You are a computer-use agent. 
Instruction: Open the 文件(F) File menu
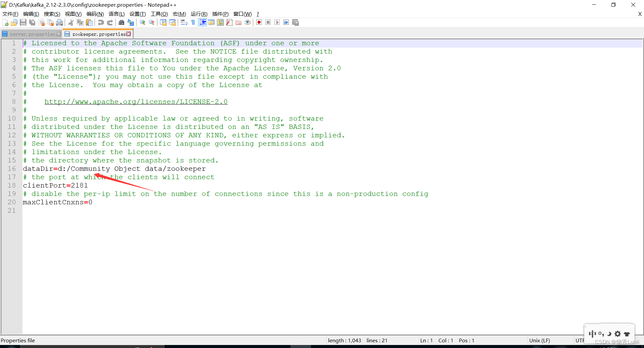[x=10, y=14]
